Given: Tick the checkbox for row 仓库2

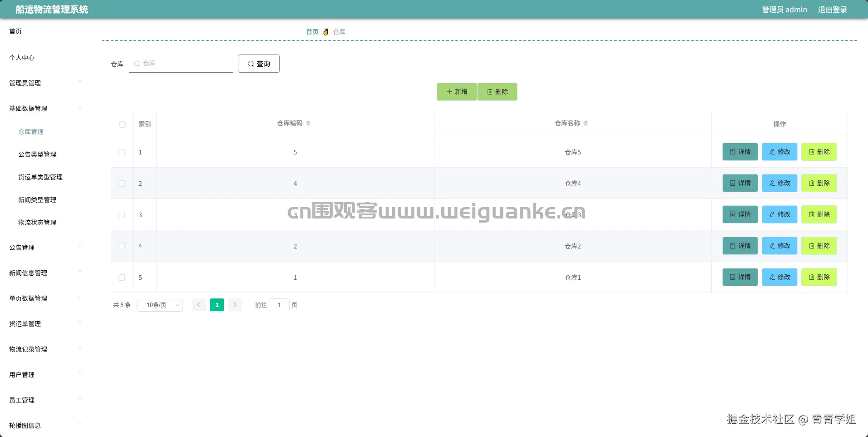Looking at the screenshot, I should 122,246.
